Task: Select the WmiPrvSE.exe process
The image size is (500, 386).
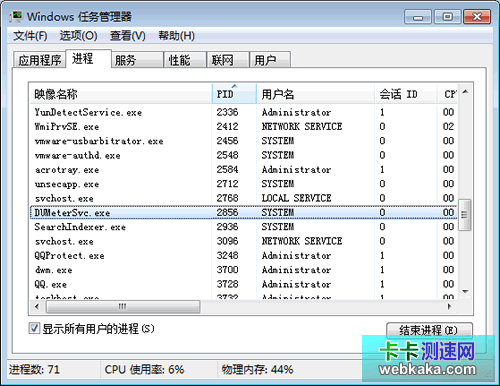Action: pos(243,127)
